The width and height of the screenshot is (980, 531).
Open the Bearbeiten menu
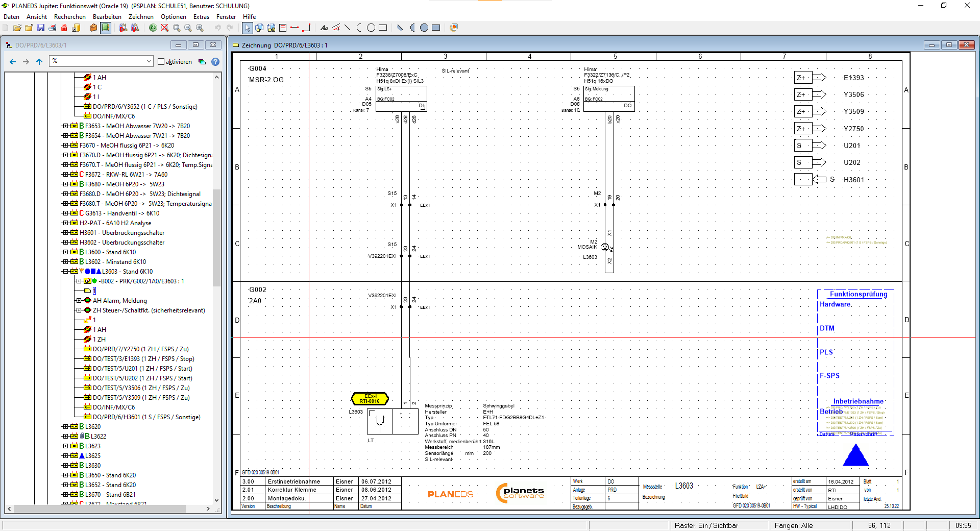[x=107, y=17]
